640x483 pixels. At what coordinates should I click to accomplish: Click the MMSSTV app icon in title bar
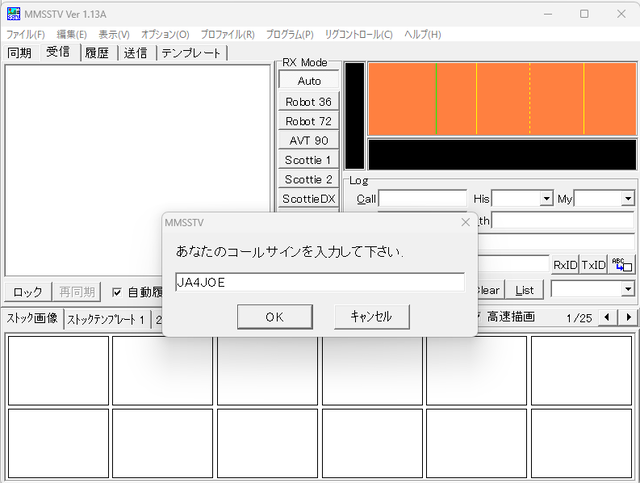pos(13,14)
